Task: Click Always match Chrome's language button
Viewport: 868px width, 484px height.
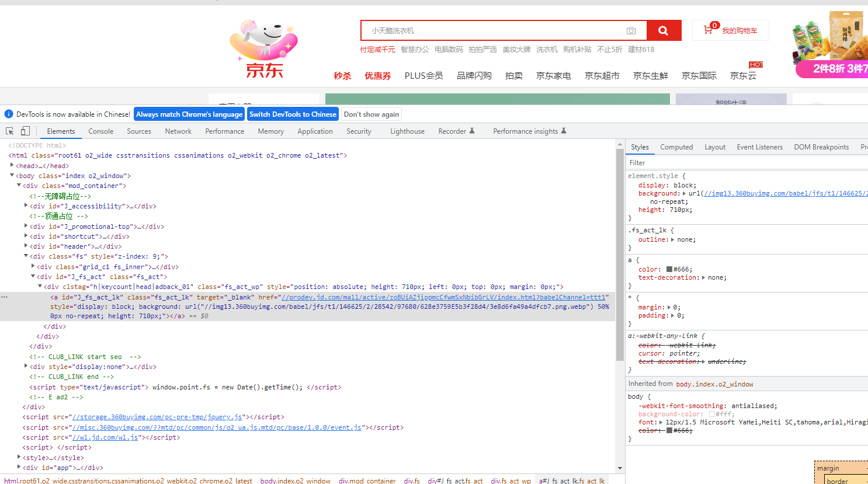Action: click(x=189, y=114)
